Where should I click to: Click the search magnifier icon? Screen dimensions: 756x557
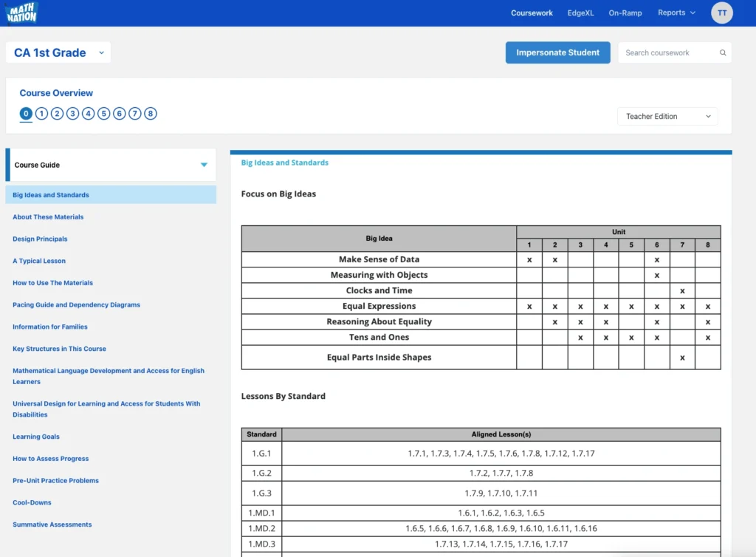[x=723, y=53]
